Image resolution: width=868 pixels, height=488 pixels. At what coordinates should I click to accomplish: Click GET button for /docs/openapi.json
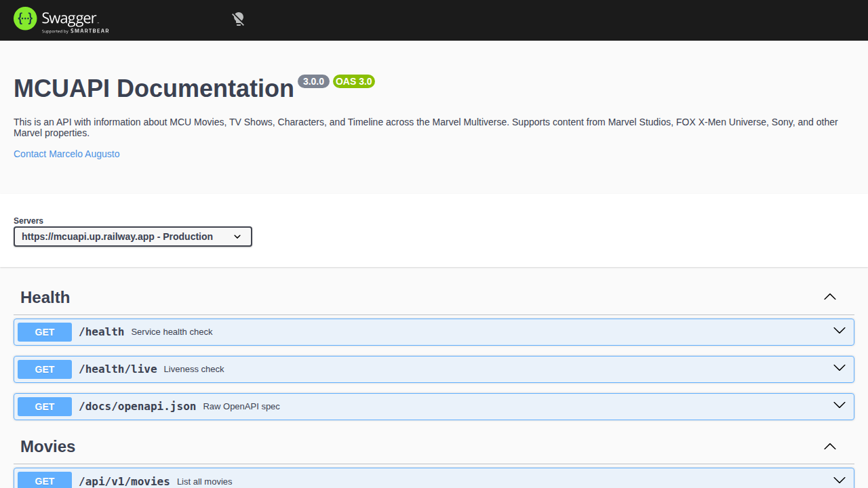point(45,407)
